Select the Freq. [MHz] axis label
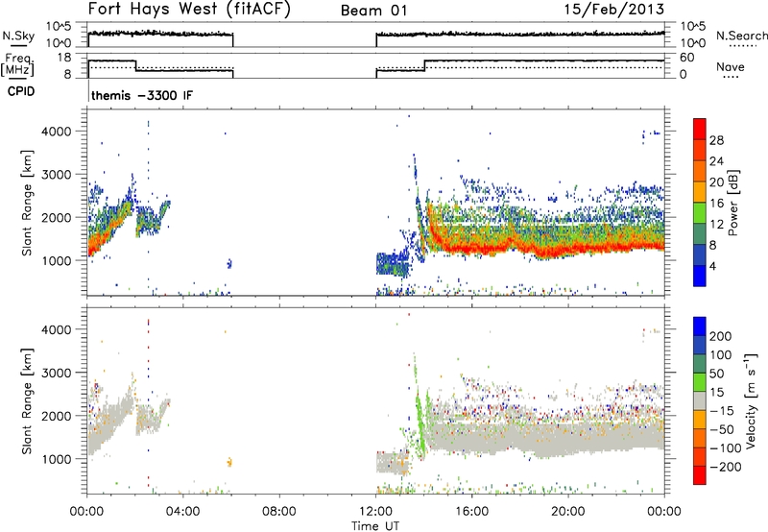This screenshot has height=532, width=768. pyautogui.click(x=18, y=64)
